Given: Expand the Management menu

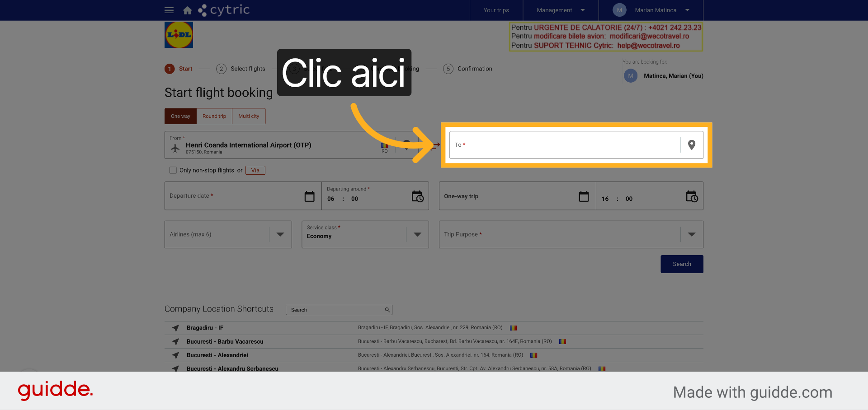Looking at the screenshot, I should point(561,10).
